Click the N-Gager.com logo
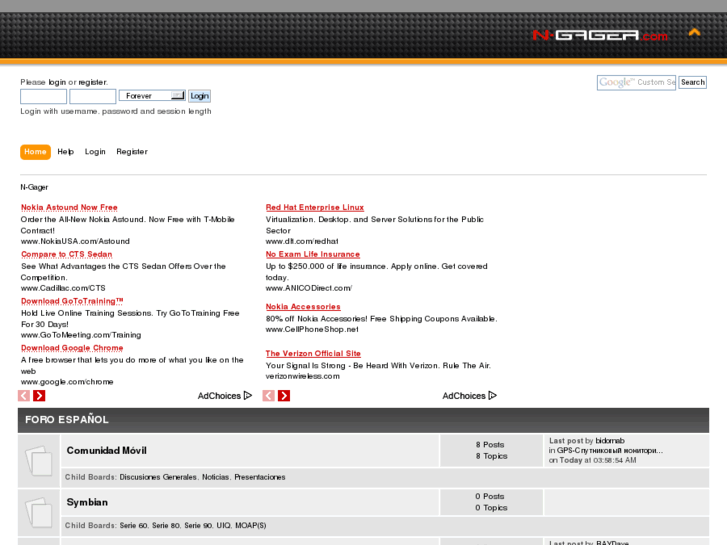The image size is (727, 545). 600,35
